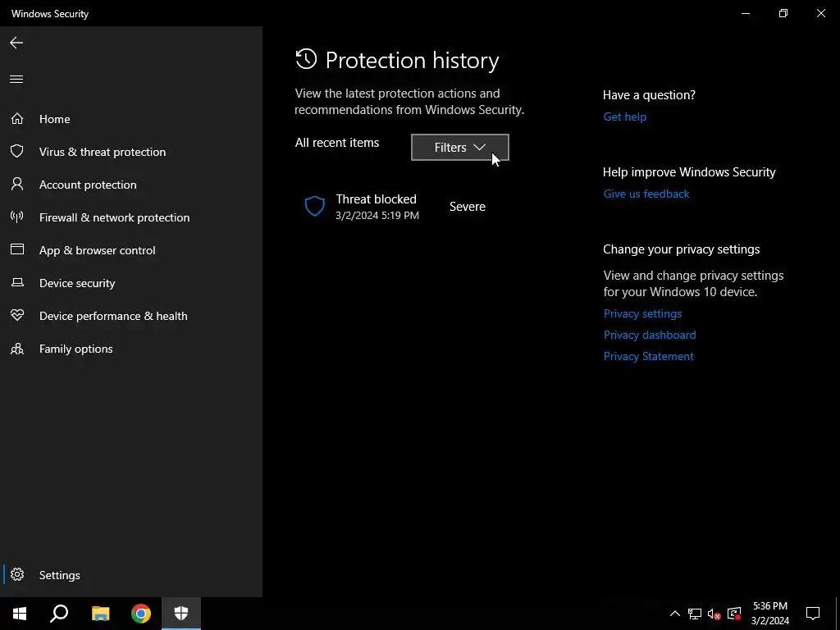The width and height of the screenshot is (840, 630).
Task: Click the Windows Security taskbar icon
Action: [x=181, y=614]
